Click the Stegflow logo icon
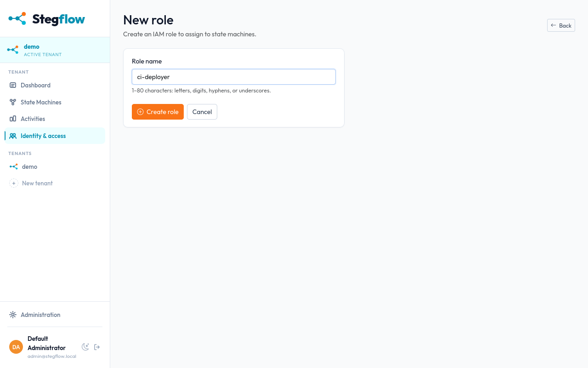This screenshot has height=368, width=588. click(x=17, y=18)
